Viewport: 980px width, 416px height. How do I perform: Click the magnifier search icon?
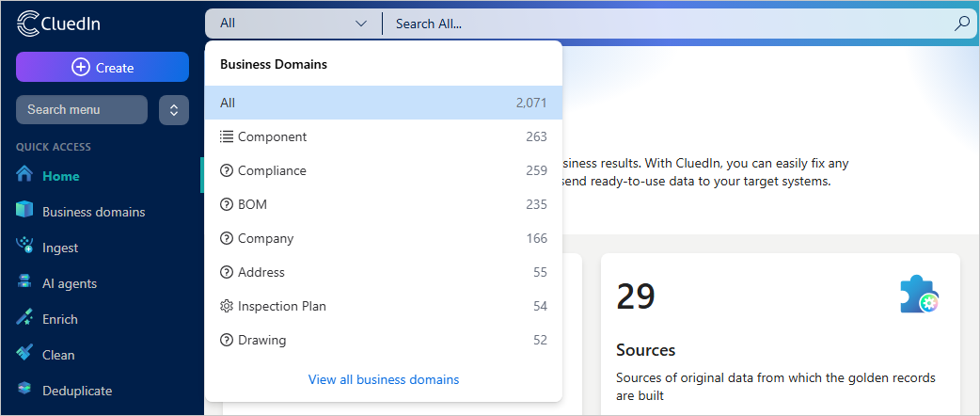pos(961,24)
